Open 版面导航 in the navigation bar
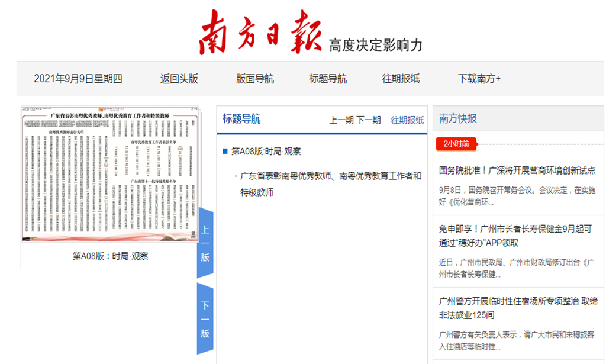The image size is (606, 364). [x=254, y=79]
